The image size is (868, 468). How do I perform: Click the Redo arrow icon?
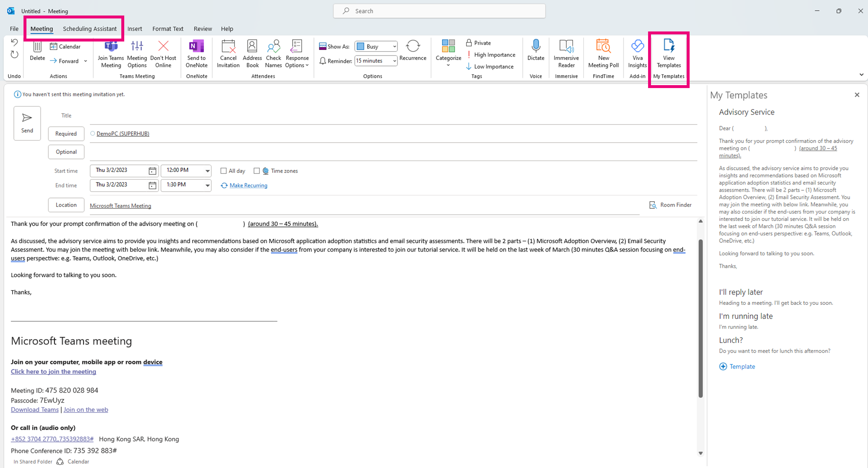[14, 55]
